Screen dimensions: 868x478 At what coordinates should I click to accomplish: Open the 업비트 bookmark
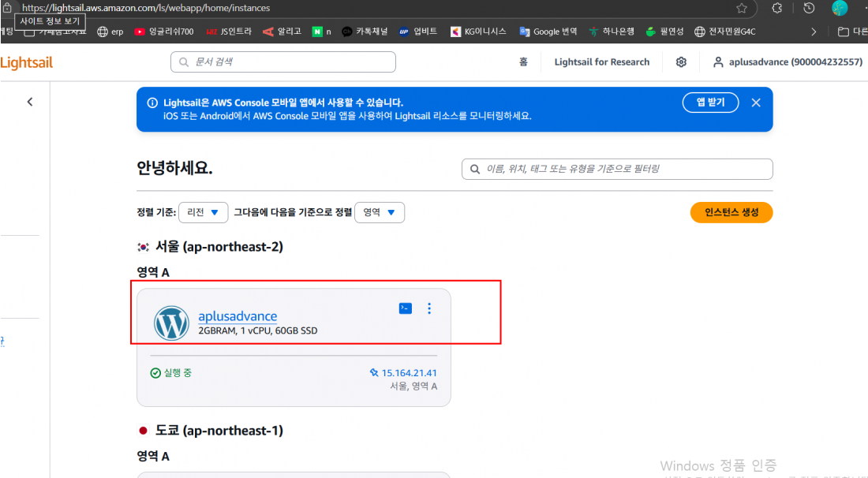point(418,32)
